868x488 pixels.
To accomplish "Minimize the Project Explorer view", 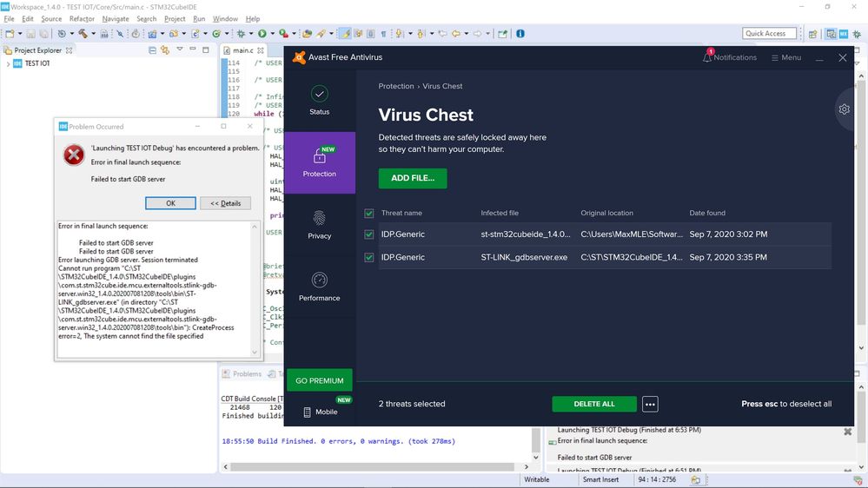I will point(193,49).
